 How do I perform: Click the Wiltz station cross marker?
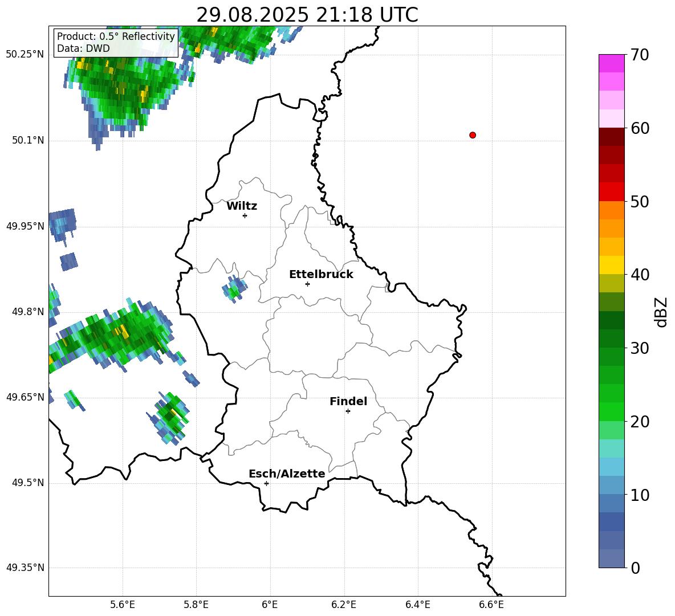[x=245, y=215]
